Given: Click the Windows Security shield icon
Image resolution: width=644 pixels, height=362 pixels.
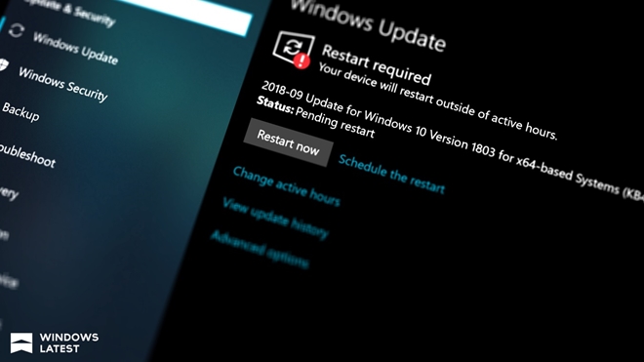Looking at the screenshot, I should pos(3,65).
